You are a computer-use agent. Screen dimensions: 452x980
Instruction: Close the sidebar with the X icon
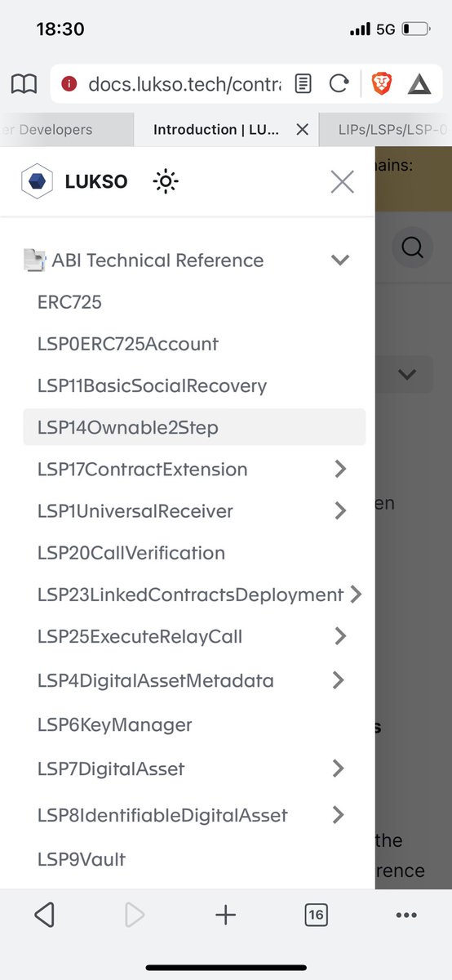click(x=342, y=181)
